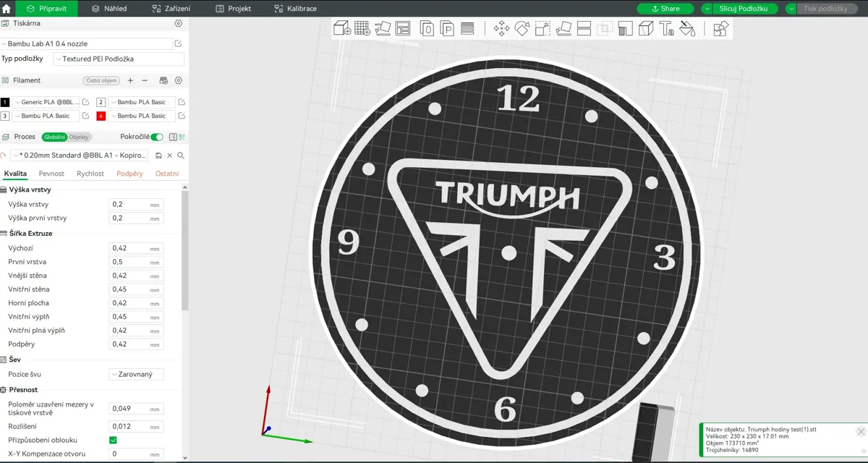Open the printer preset dropdown
This screenshot has width=868, height=463.
click(86, 44)
